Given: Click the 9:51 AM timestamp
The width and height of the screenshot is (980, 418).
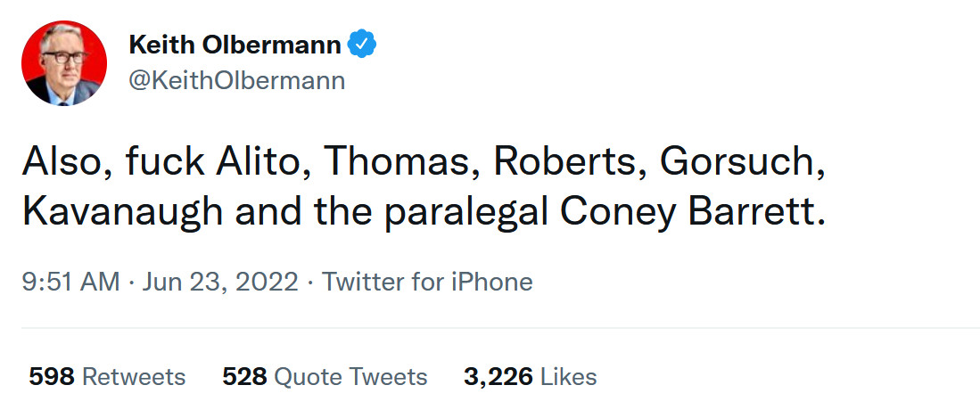Looking at the screenshot, I should (x=70, y=283).
